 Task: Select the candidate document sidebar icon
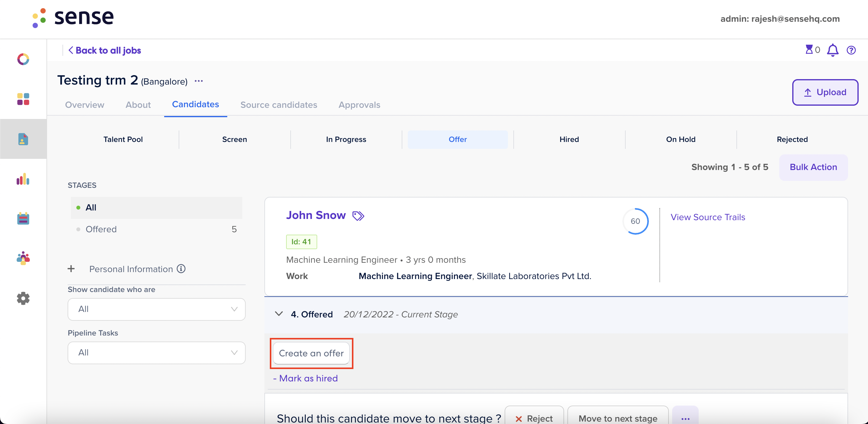coord(23,139)
